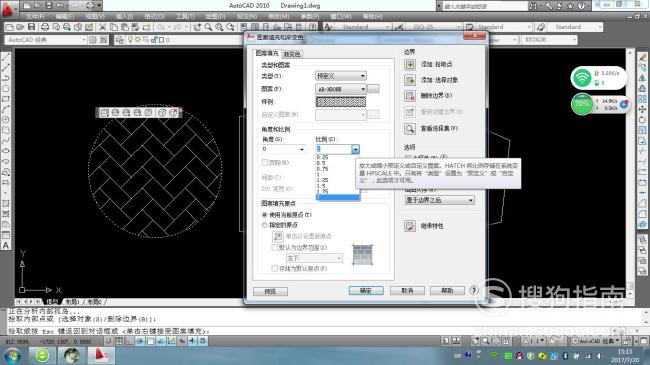Click the hatch origin preview thumbnail

(x=362, y=254)
